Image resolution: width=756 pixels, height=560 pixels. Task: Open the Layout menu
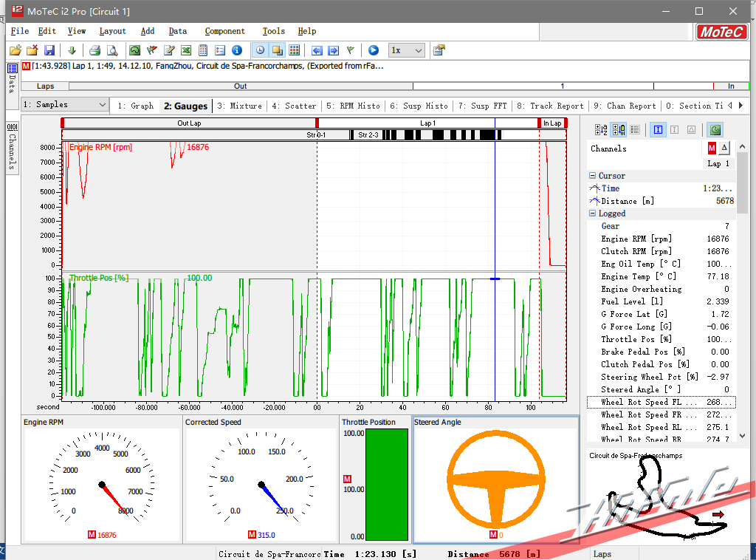(x=113, y=31)
